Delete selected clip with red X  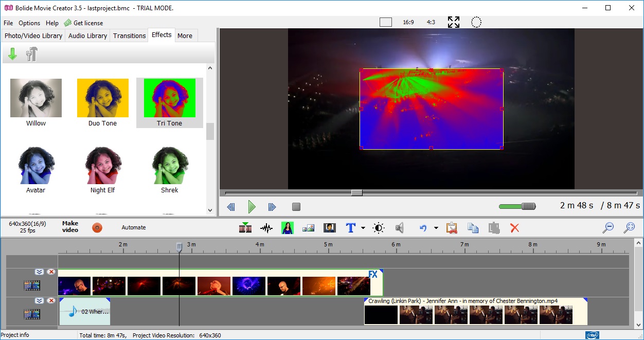(x=514, y=228)
